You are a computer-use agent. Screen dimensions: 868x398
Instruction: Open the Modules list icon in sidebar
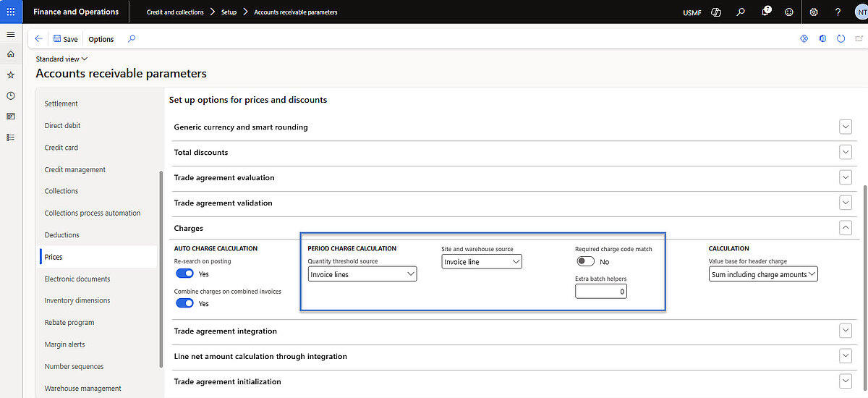click(x=10, y=137)
